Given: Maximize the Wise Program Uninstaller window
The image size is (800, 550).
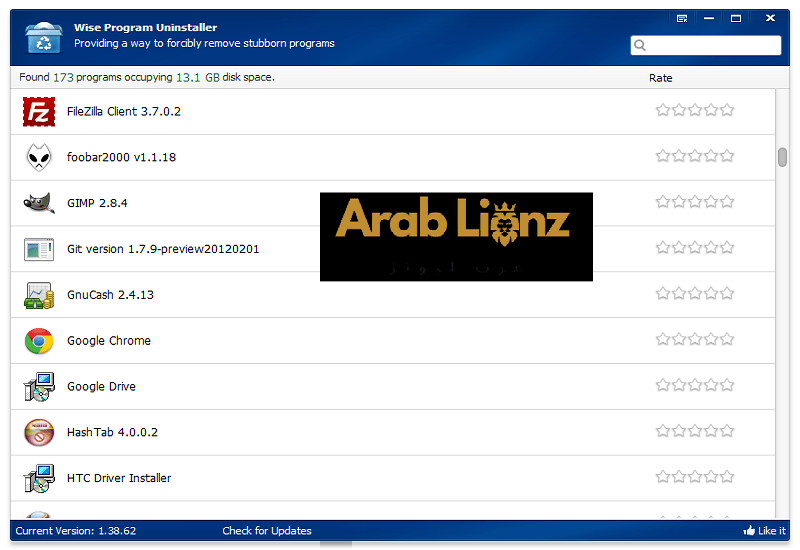Looking at the screenshot, I should 736,18.
